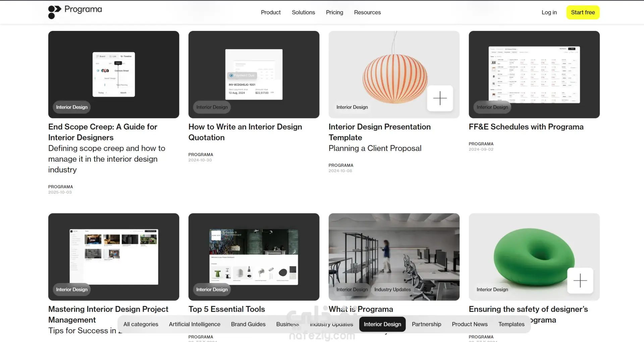Open "Interior Design Presentation Template" article title
The height and width of the screenshot is (342, 644).
380,132
